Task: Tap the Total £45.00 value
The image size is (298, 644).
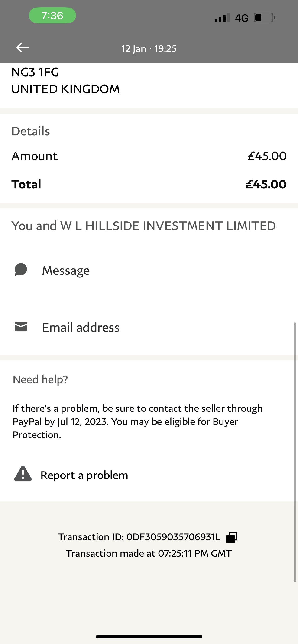Action: point(266,184)
